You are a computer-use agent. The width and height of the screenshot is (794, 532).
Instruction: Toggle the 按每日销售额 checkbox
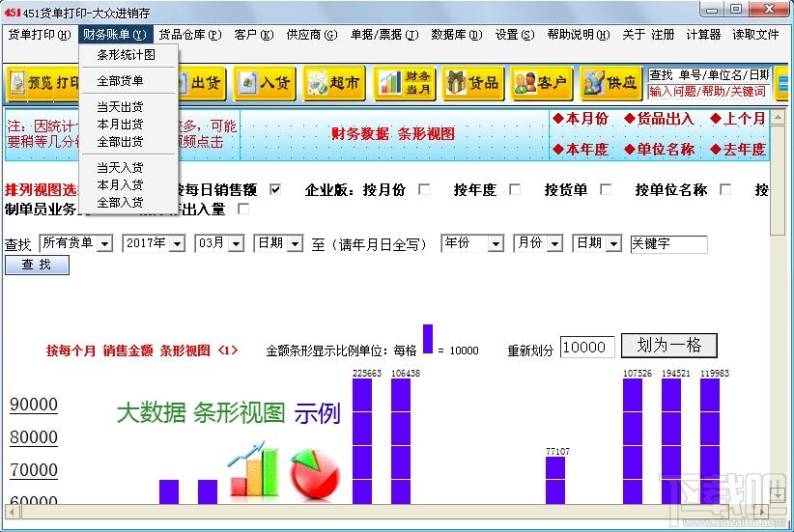click(275, 190)
